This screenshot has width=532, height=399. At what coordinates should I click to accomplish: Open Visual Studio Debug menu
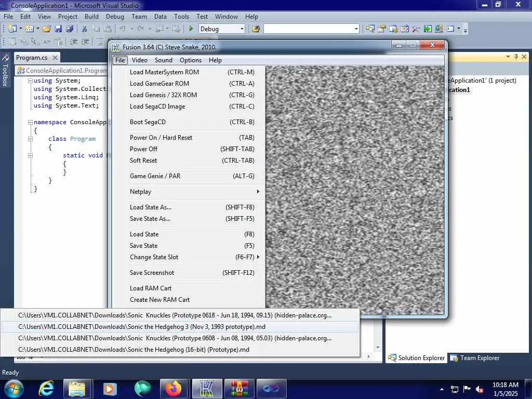115,16
